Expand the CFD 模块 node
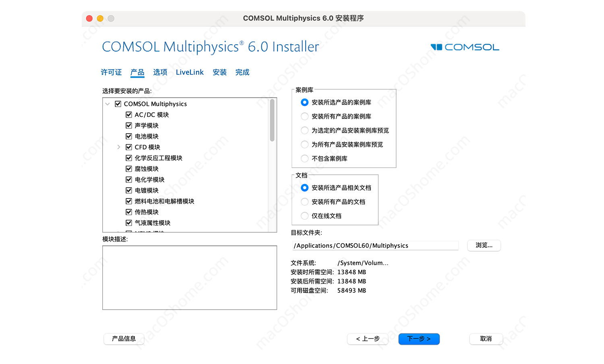The image size is (604, 364). (x=118, y=147)
